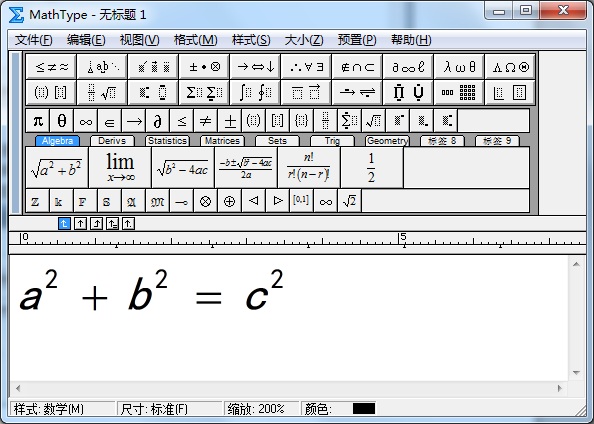Image resolution: width=594 pixels, height=424 pixels.
Task: Open the 编辑(E) menu
Action: [86, 40]
